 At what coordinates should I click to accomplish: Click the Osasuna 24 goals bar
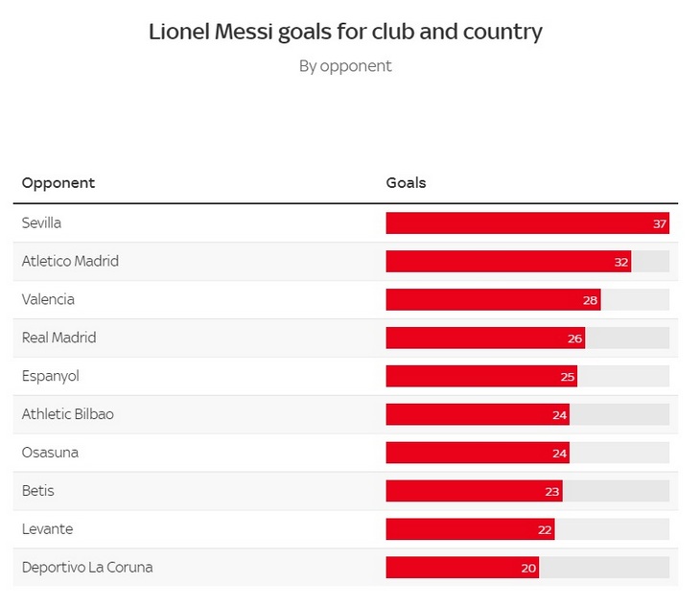[478, 454]
